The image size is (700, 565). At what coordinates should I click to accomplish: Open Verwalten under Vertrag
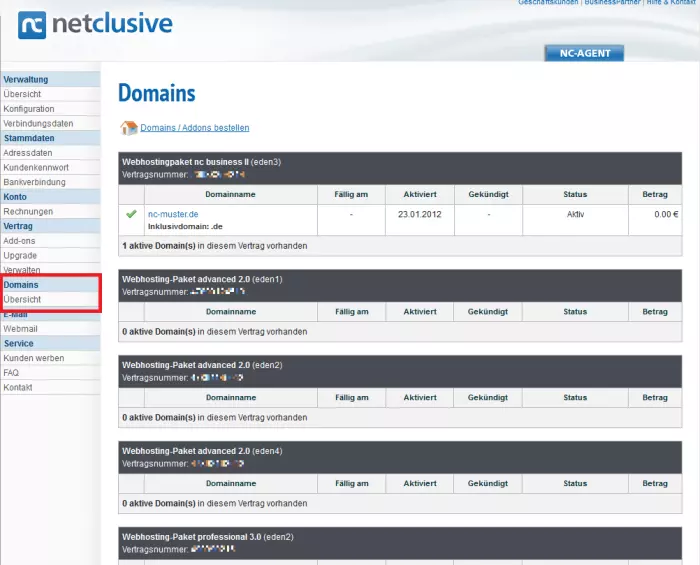point(21,270)
